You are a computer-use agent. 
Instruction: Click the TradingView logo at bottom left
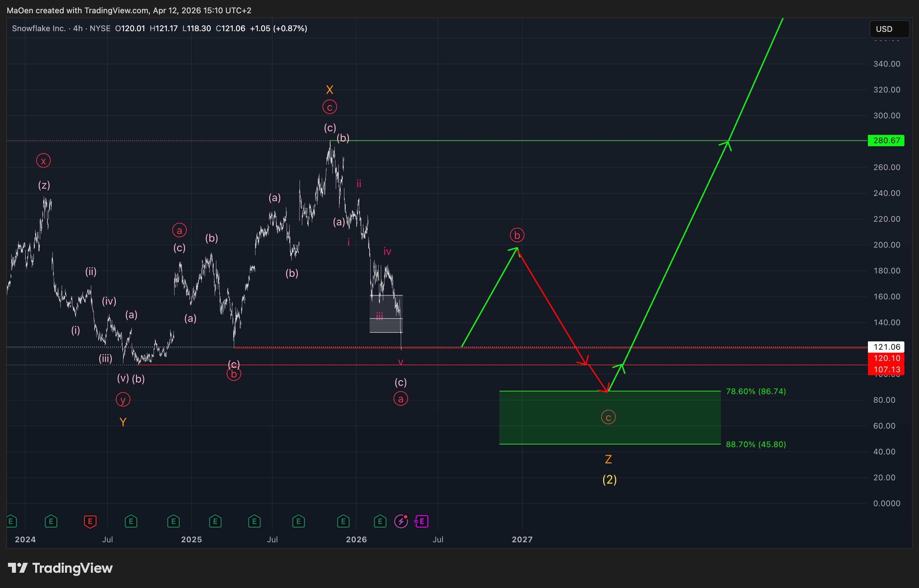(60, 568)
